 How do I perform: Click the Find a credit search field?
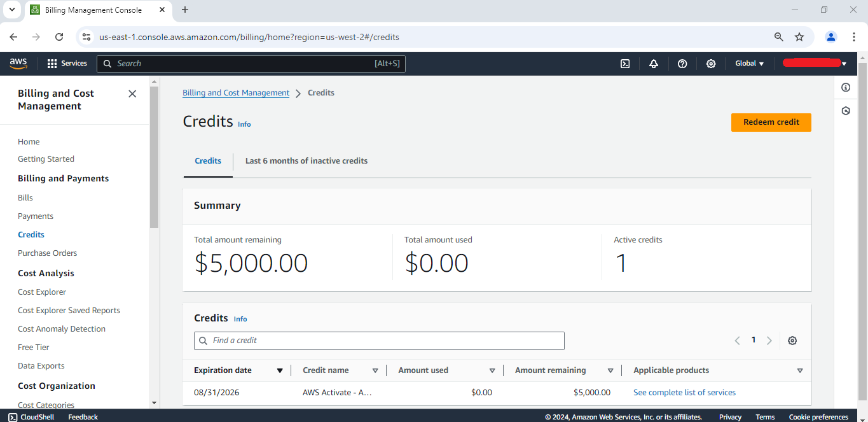(x=379, y=341)
